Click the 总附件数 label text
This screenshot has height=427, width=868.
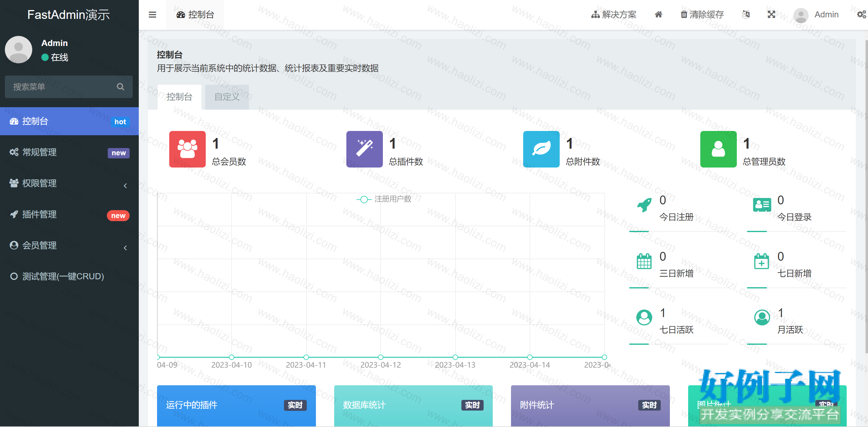(x=583, y=161)
